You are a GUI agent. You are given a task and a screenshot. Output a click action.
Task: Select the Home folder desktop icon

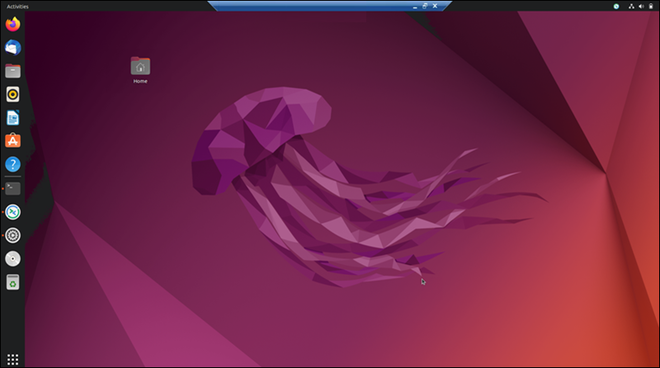coord(140,70)
